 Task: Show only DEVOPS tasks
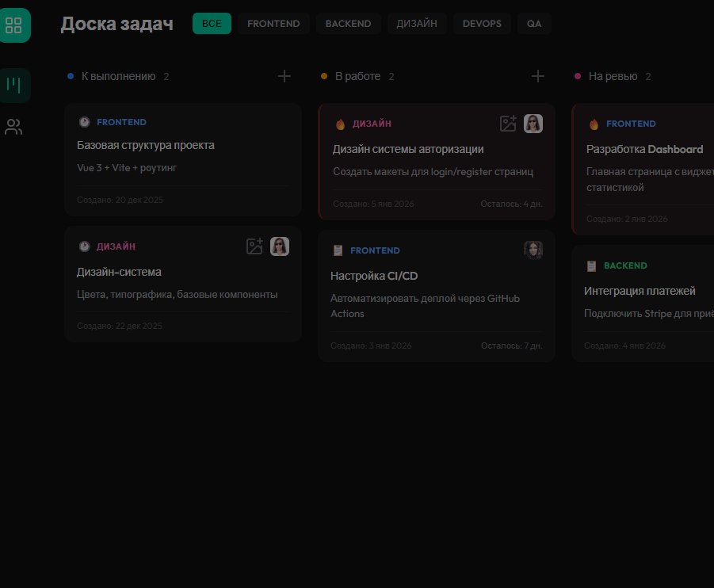[x=482, y=24]
